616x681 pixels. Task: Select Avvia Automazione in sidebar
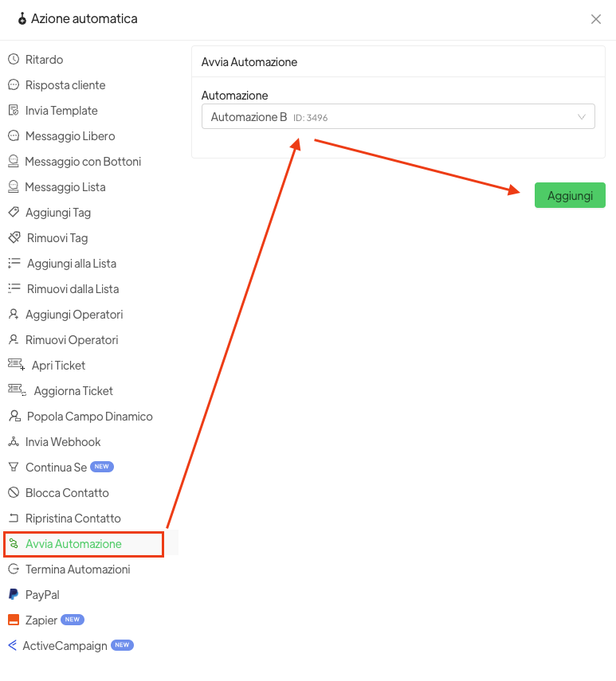point(73,544)
